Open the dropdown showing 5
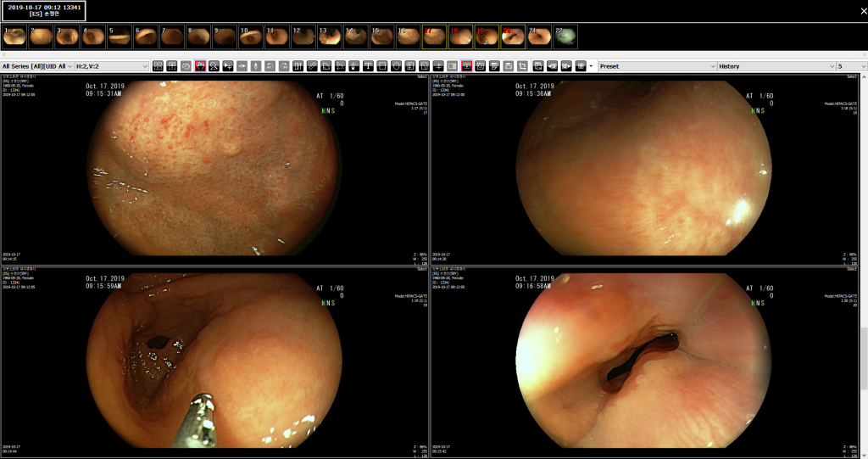Viewport: 868px width, 459px height. coord(852,66)
